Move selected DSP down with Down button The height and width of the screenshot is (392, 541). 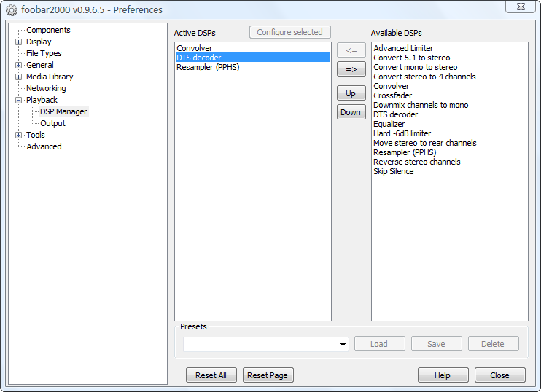[351, 112]
